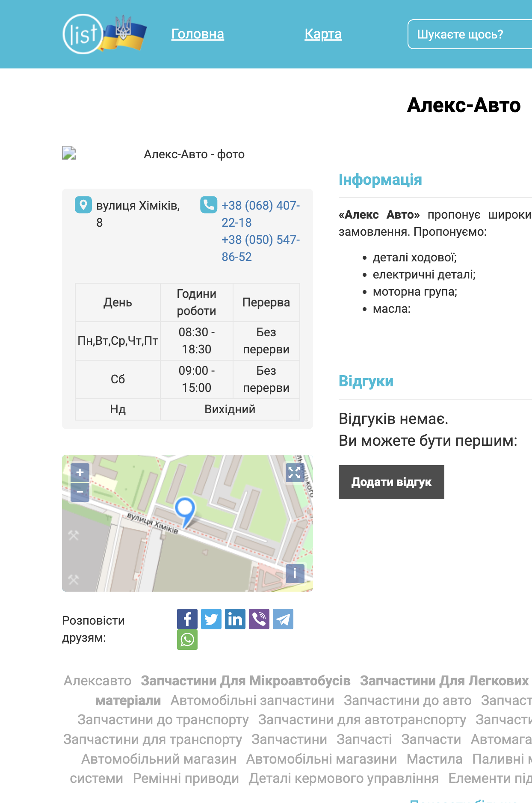Click the 08:30 - 18:30 hours cell
532x803 pixels.
coord(197,341)
